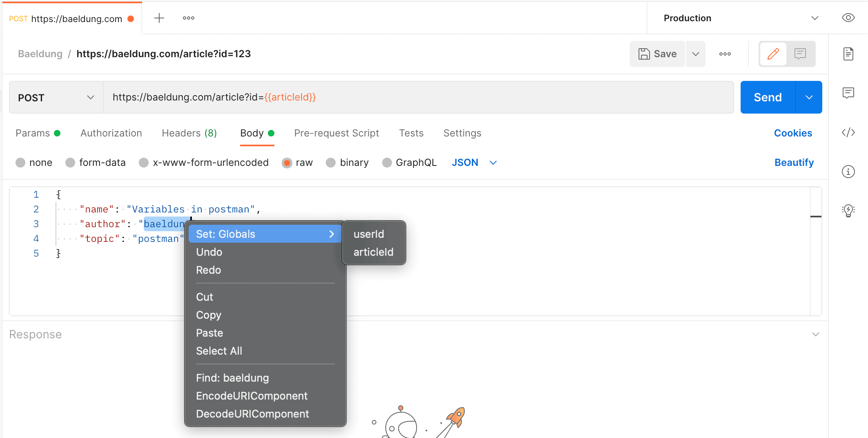Screen dimensions: 868x438
Task: Choose the GraphQL body type
Action: click(x=387, y=162)
